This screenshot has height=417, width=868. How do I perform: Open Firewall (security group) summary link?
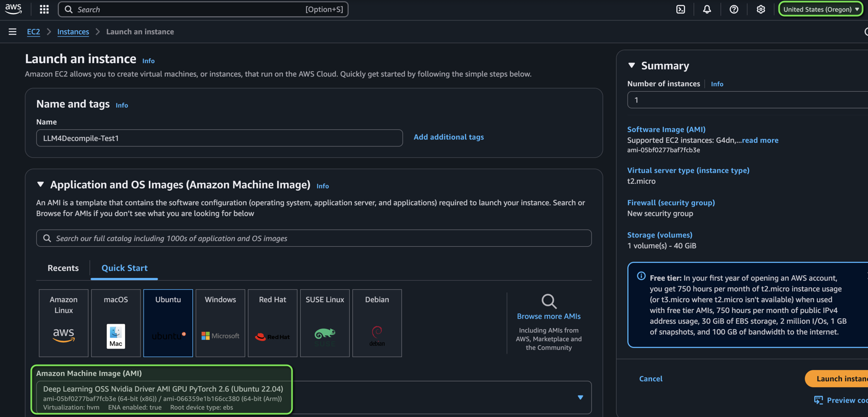tap(671, 203)
